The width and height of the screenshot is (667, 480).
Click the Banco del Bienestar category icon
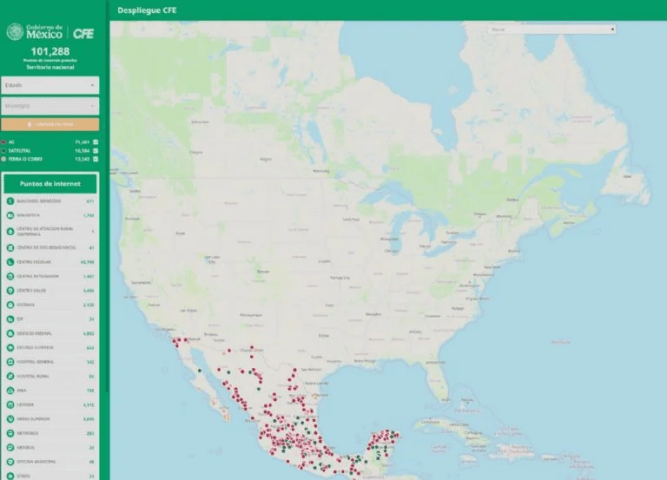10,201
